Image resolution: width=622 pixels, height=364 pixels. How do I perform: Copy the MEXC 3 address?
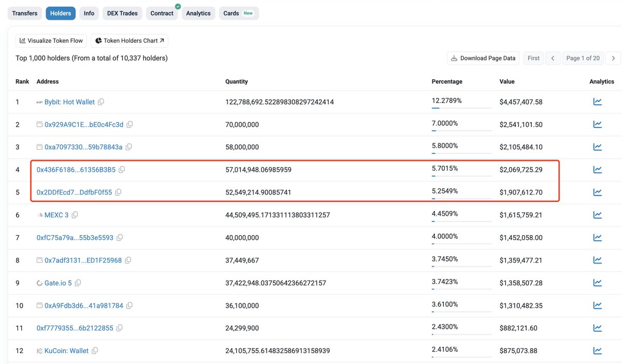pos(75,215)
